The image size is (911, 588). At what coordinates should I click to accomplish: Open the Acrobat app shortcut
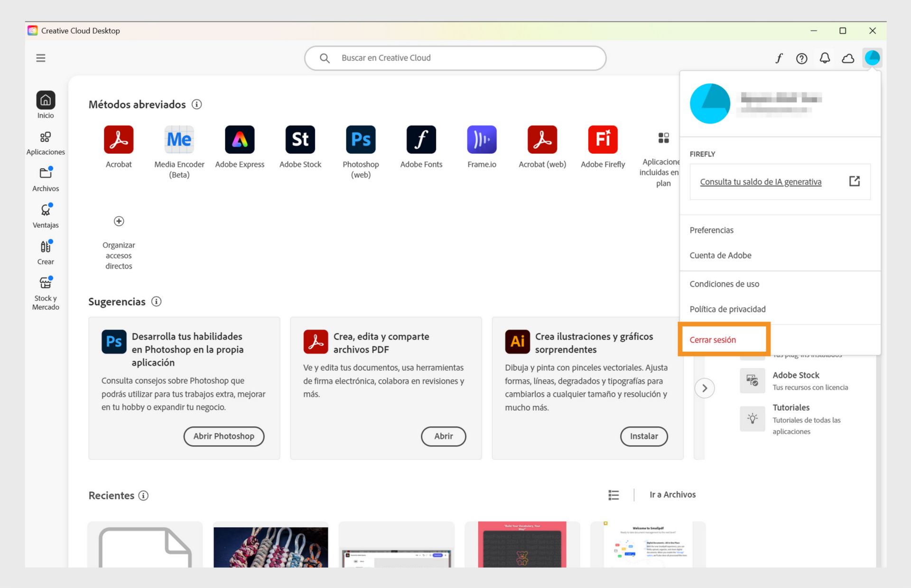tap(119, 139)
